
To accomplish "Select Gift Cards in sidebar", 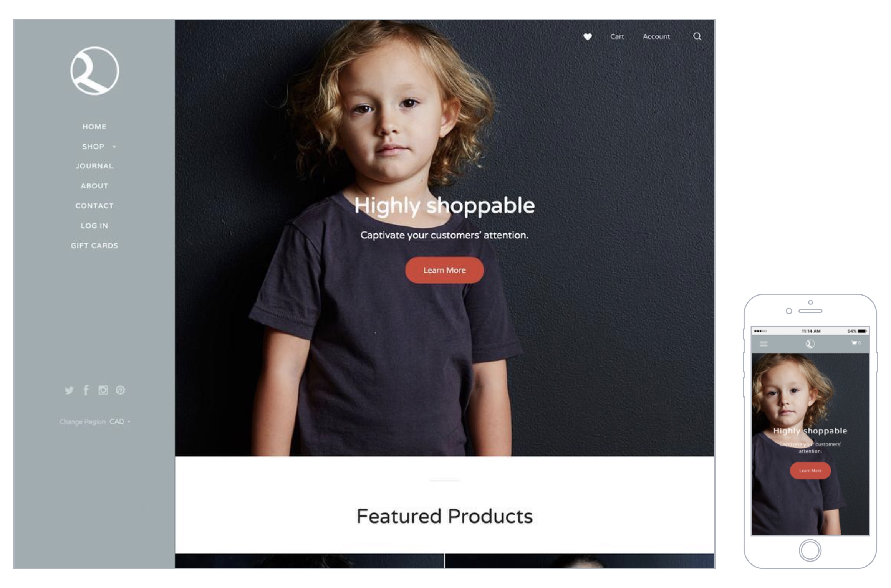I will [x=94, y=246].
